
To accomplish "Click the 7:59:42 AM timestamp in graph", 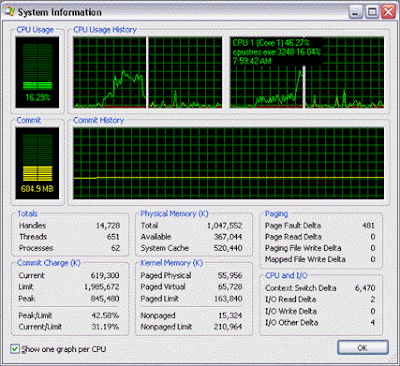I will point(252,61).
